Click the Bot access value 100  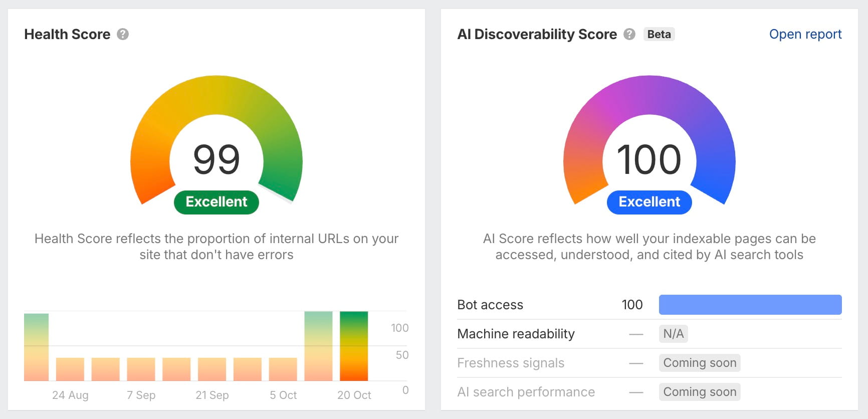632,305
